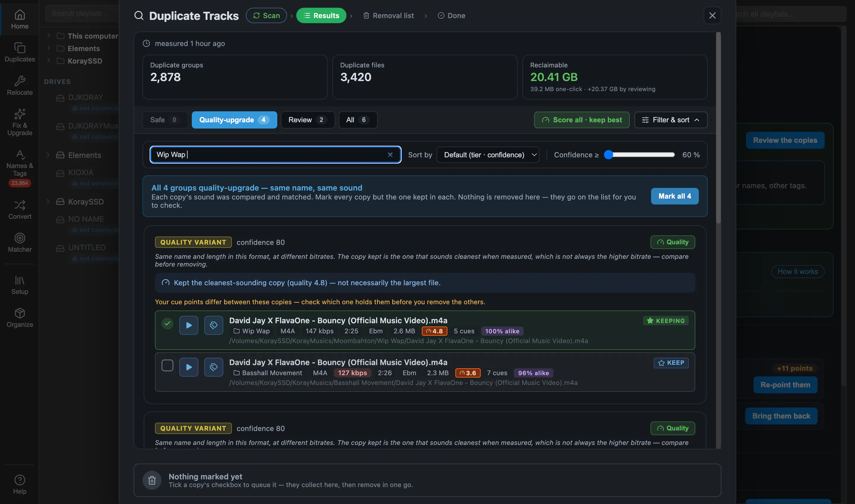Click the Mark all 4 button
855x504 pixels.
674,196
